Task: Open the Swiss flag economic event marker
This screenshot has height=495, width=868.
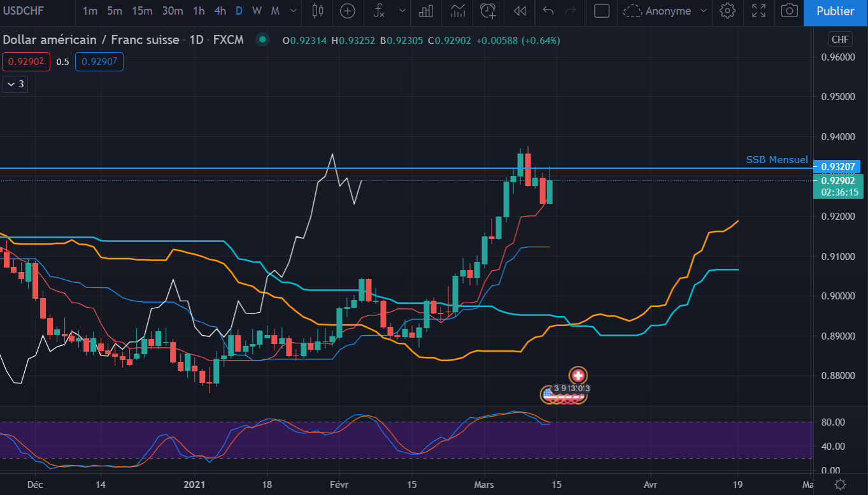Action: point(578,375)
